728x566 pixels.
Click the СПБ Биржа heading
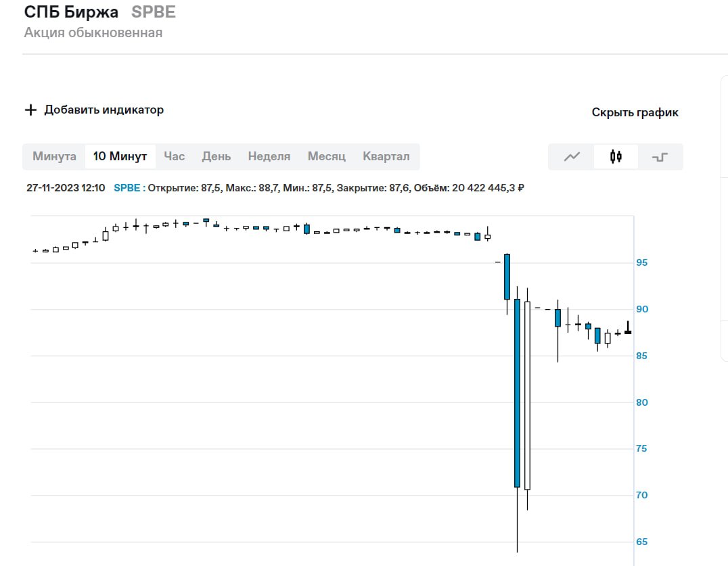pos(71,12)
